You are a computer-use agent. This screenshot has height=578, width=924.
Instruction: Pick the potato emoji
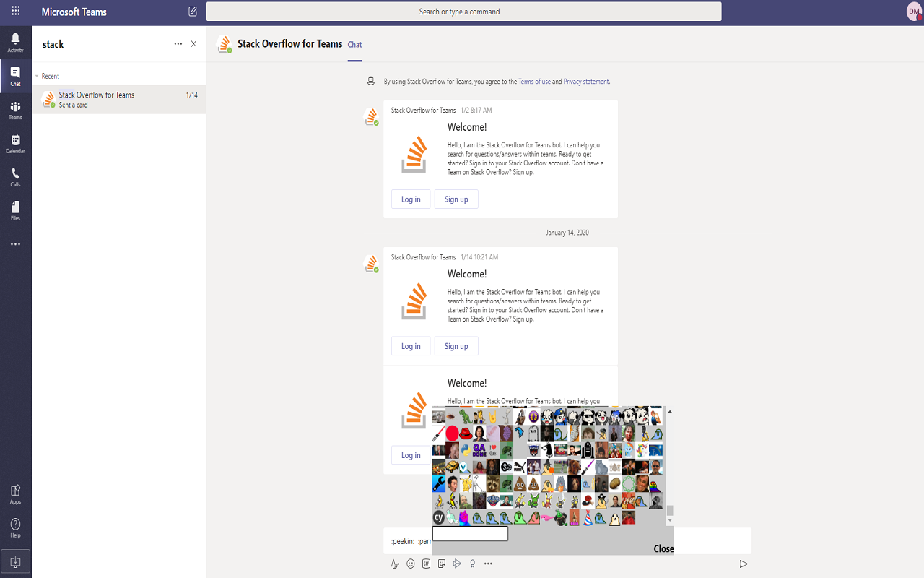[615, 483]
